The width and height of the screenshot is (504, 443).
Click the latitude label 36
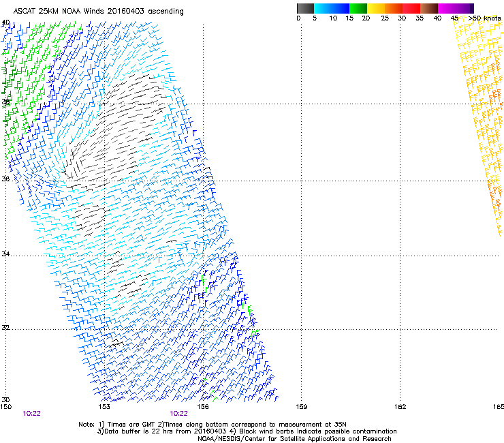pyautogui.click(x=5, y=179)
